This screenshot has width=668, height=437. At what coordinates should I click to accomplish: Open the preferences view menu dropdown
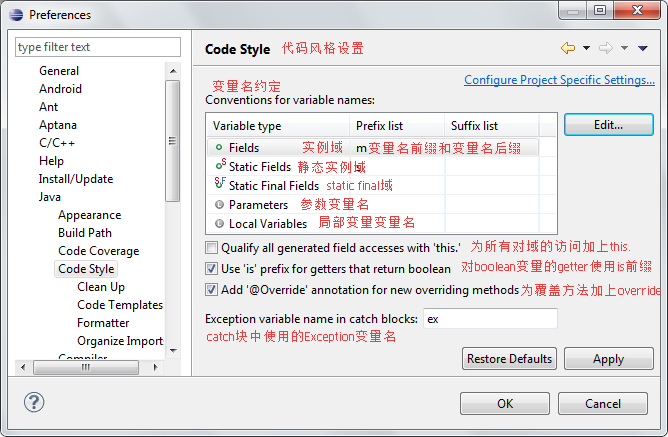(x=642, y=48)
